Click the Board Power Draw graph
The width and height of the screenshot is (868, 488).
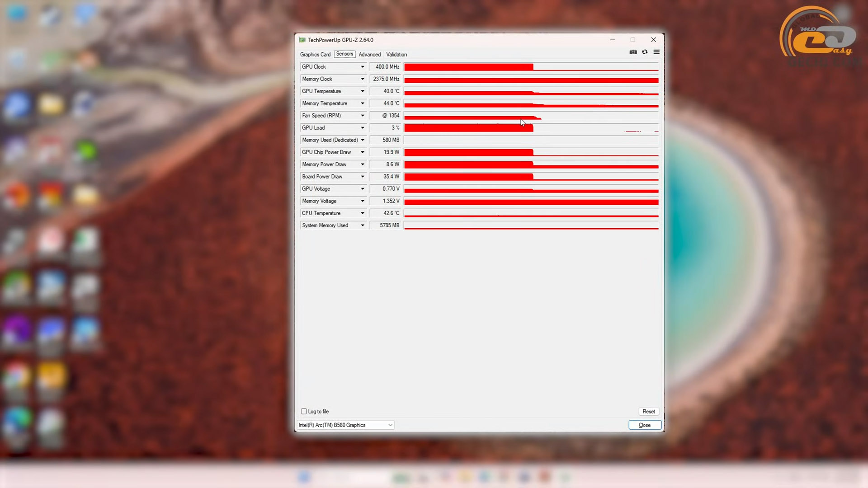coord(531,177)
